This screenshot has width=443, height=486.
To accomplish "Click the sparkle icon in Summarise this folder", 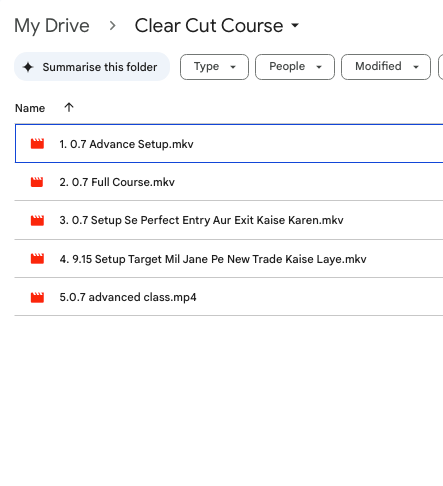I will (x=28, y=67).
